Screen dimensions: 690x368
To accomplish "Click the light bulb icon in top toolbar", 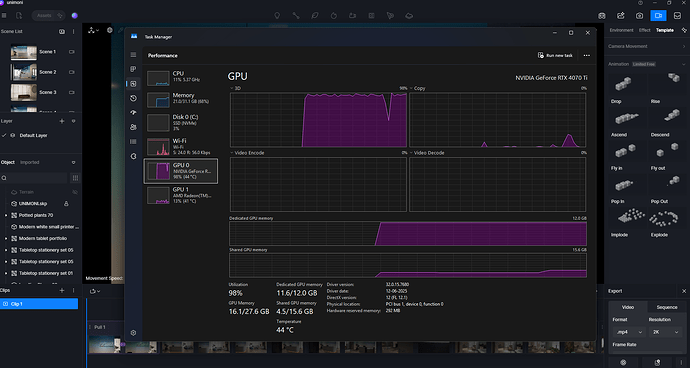I will click(x=277, y=15).
